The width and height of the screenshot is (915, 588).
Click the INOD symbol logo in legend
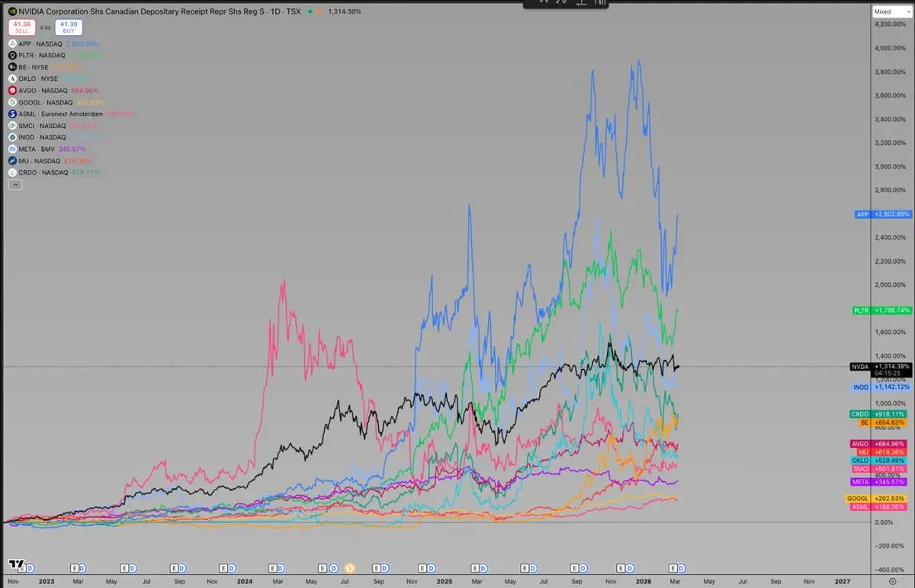tap(12, 137)
